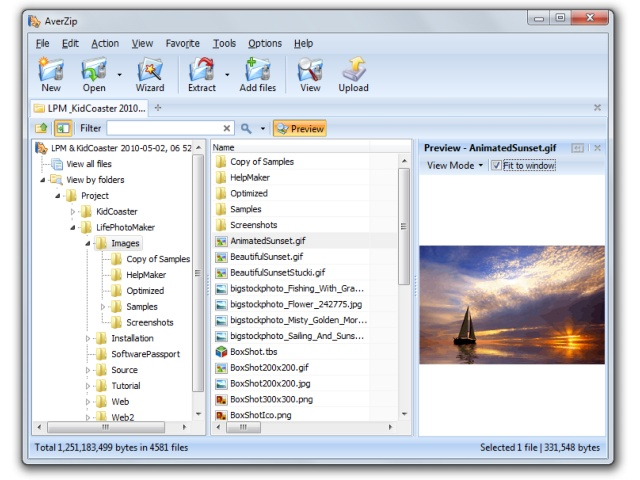Viewport: 640px width, 480px height.
Task: Toggle the folder tree panel button
Action: pos(63,129)
